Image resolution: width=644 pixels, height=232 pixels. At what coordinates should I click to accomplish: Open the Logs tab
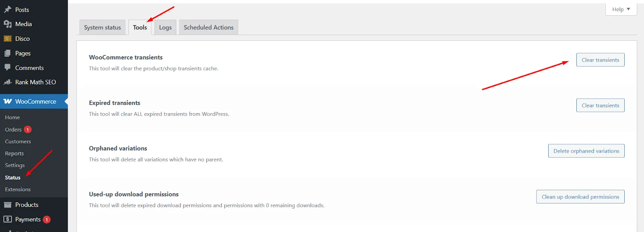[165, 27]
